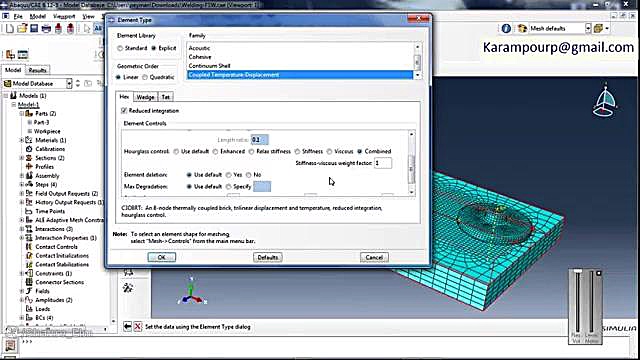Expand the Steps (4) tree node
The width and height of the screenshot is (640, 360).
coord(22,184)
